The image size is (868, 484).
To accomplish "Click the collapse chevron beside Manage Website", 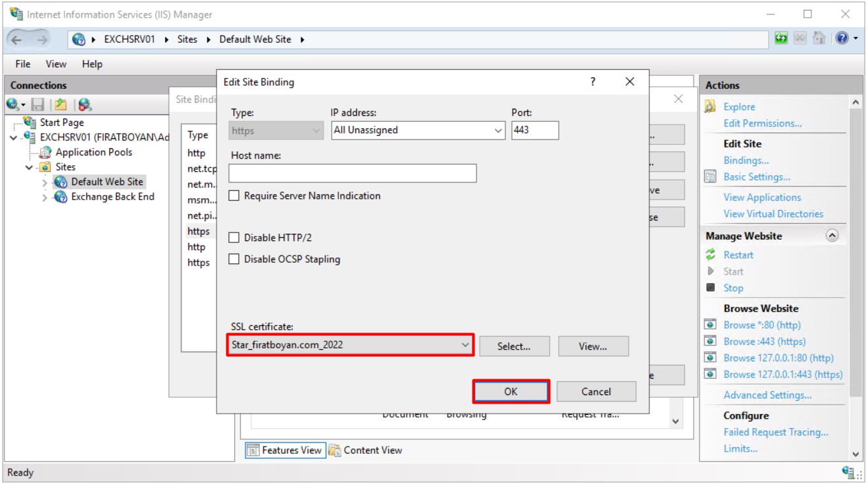I will 832,236.
